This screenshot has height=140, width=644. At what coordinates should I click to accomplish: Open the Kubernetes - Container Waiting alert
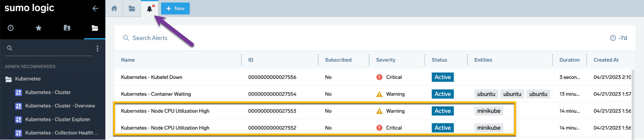coord(156,94)
